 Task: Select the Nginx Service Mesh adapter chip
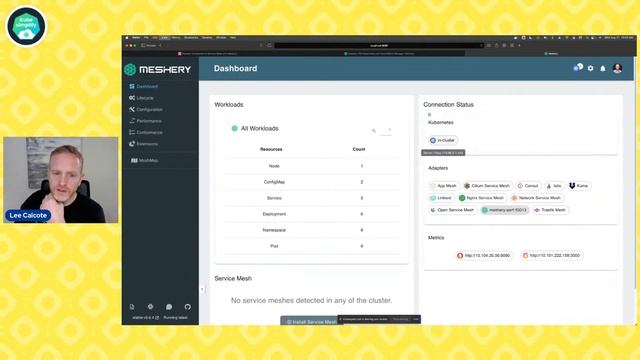[x=482, y=198]
